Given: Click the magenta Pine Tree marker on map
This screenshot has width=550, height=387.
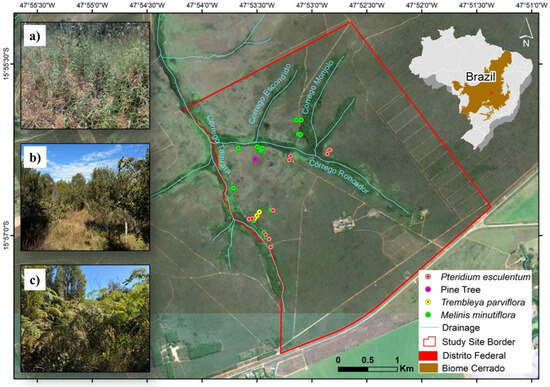Looking at the screenshot, I should pos(255,159).
